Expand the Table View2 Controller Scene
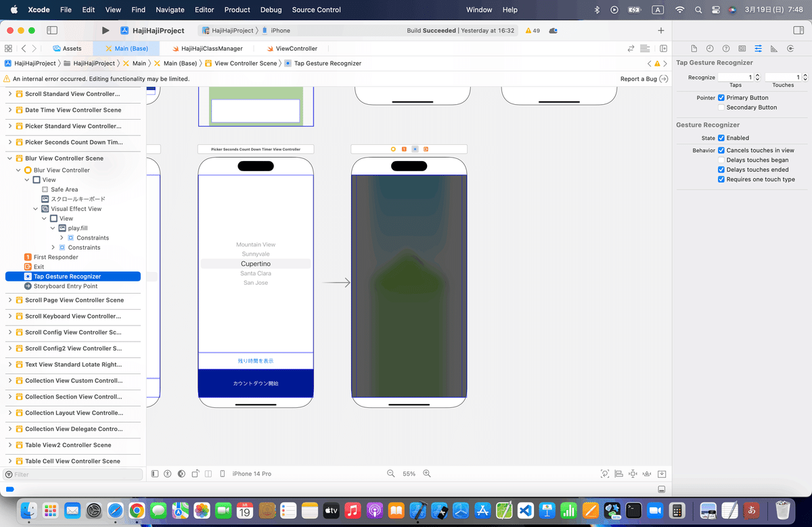The height and width of the screenshot is (527, 812). pyautogui.click(x=10, y=445)
